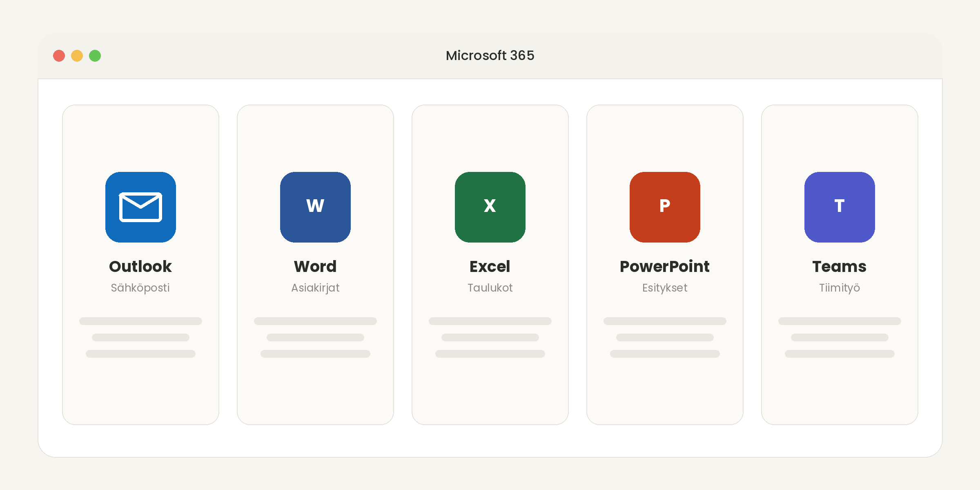Viewport: 980px width, 490px height.
Task: Click the Tiimityö subtitle
Action: (840, 288)
